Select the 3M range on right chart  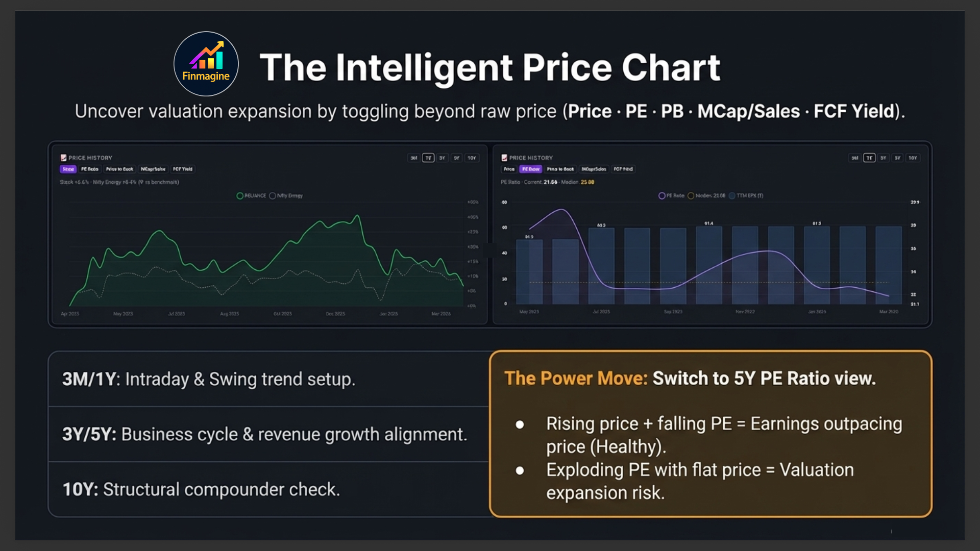click(855, 158)
